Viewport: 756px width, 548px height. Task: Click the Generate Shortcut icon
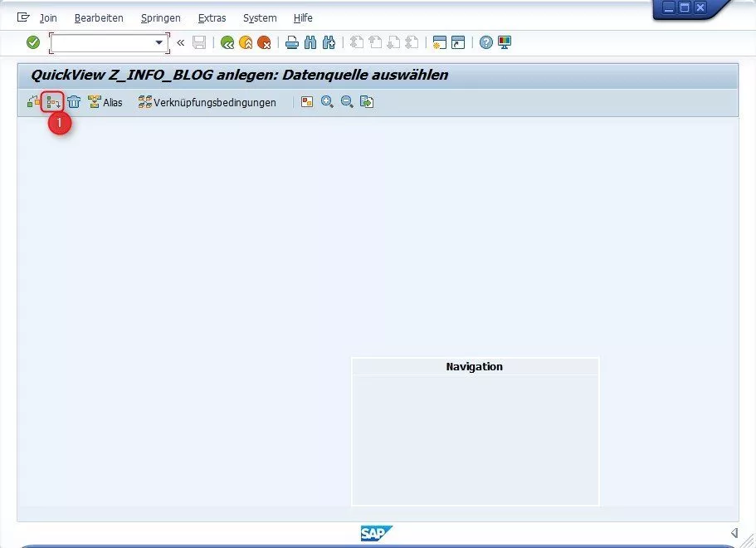coord(458,42)
